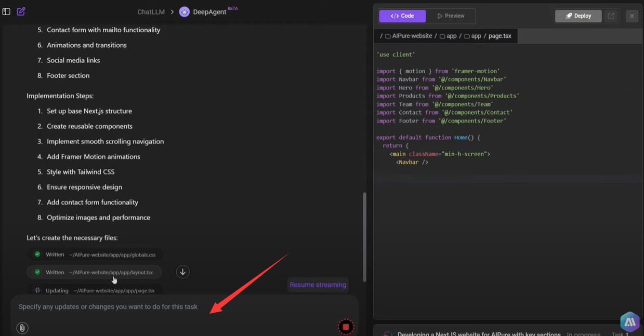
Task: Select 'Set up base Next.js structure' step
Action: pos(89,111)
